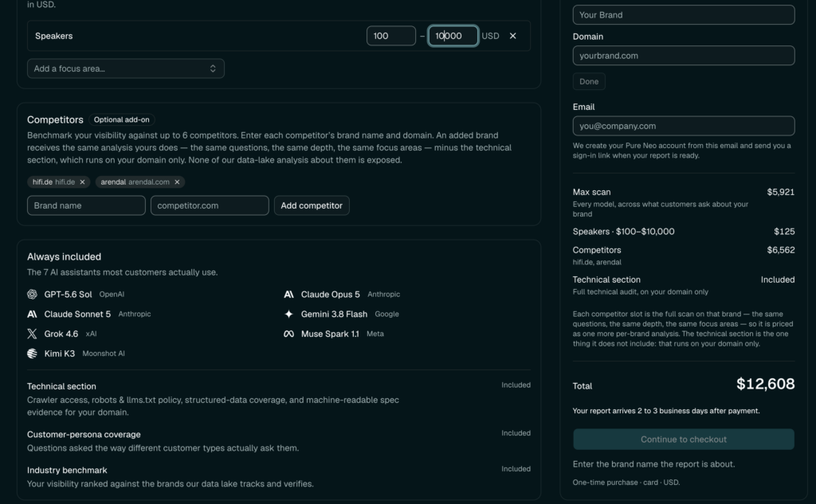Open the Add a focus area dropdown
This screenshot has height=504, width=816.
coord(125,68)
